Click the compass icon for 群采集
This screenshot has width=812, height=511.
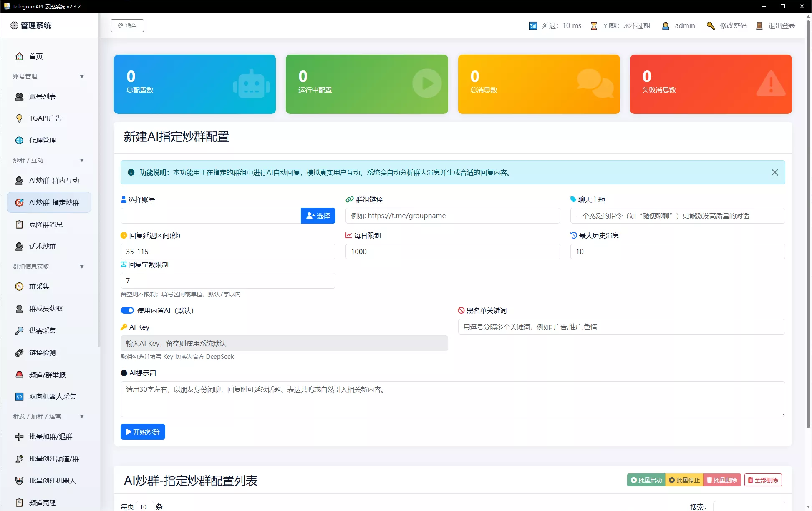(x=19, y=287)
